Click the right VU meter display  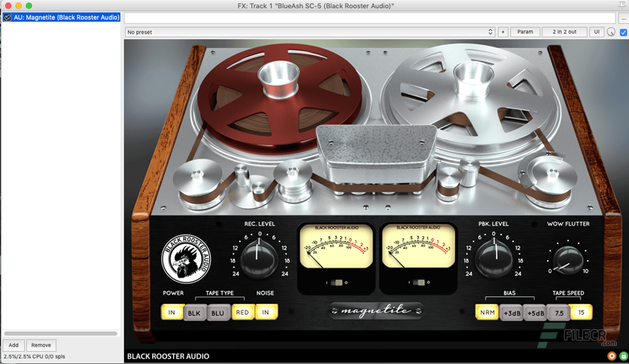(418, 246)
